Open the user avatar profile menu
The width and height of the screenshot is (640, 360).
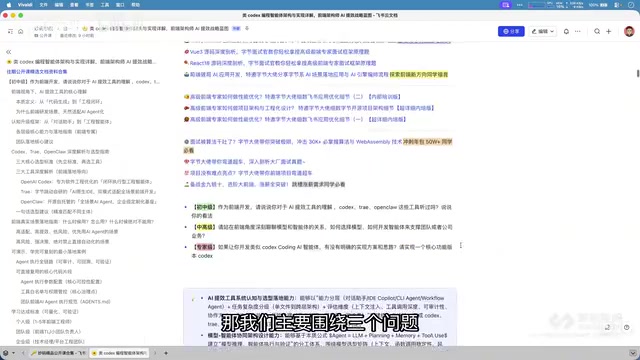pos(629,31)
